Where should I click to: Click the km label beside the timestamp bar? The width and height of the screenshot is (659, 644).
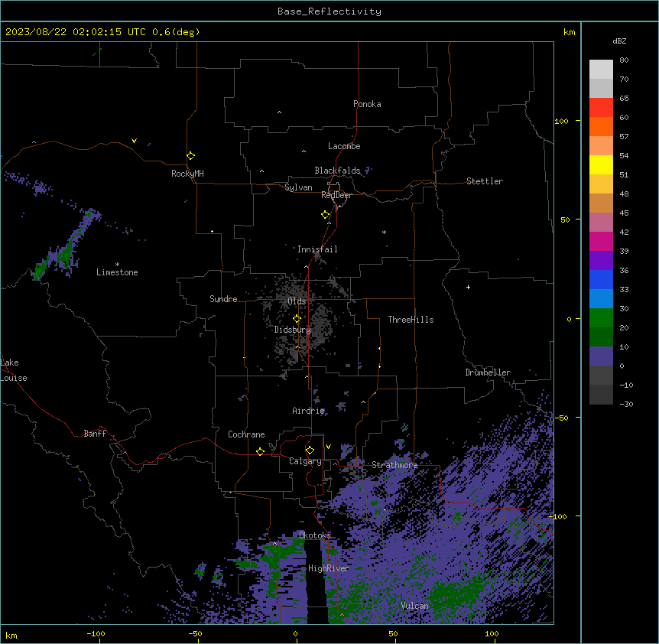click(570, 32)
